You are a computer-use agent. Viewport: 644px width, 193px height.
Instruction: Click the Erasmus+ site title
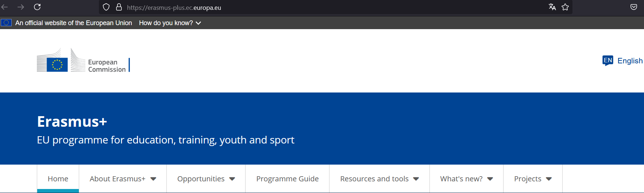tap(72, 122)
